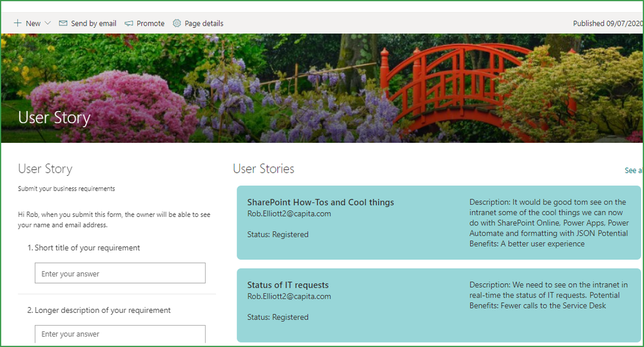
Task: Click Status: Registered in SharePoint How-Tos card
Action: pyautogui.click(x=278, y=234)
